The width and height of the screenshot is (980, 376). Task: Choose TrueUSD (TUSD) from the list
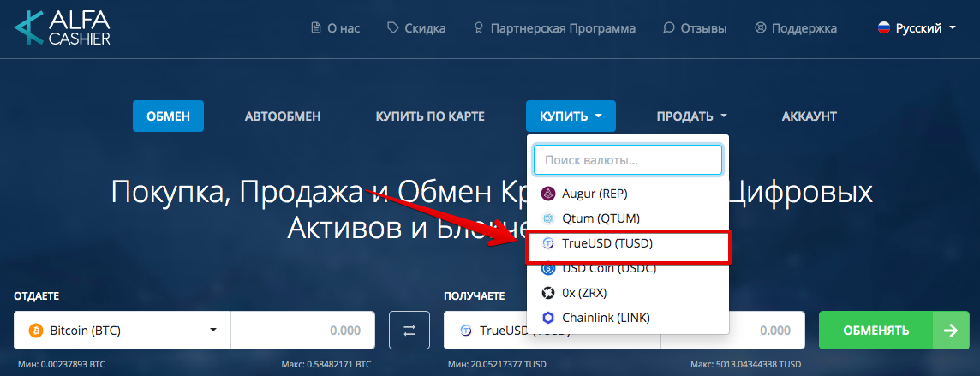coord(628,243)
